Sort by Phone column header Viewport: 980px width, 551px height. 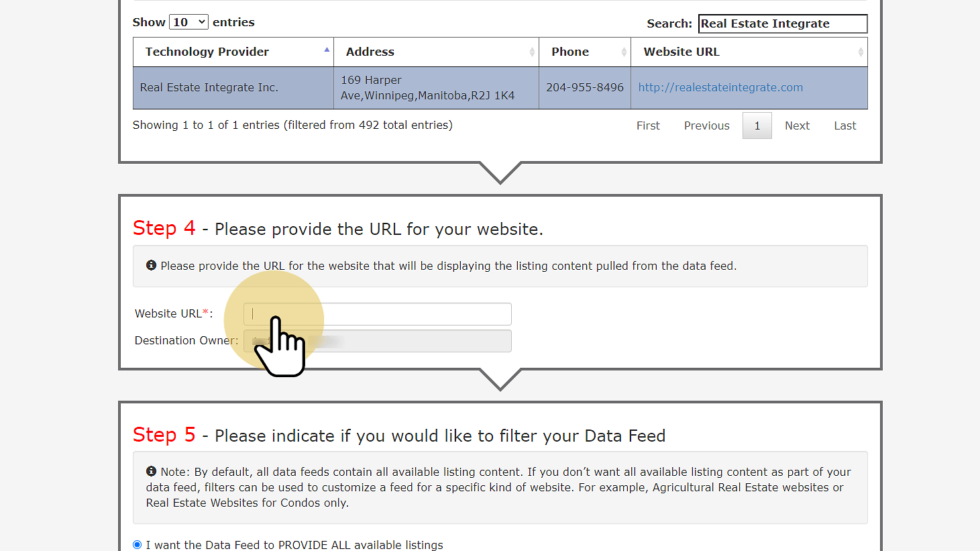coord(585,52)
